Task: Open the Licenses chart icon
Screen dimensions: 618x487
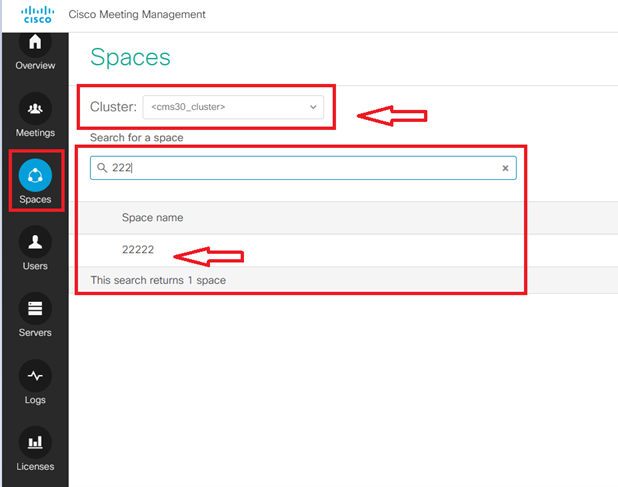Action: pos(35,442)
